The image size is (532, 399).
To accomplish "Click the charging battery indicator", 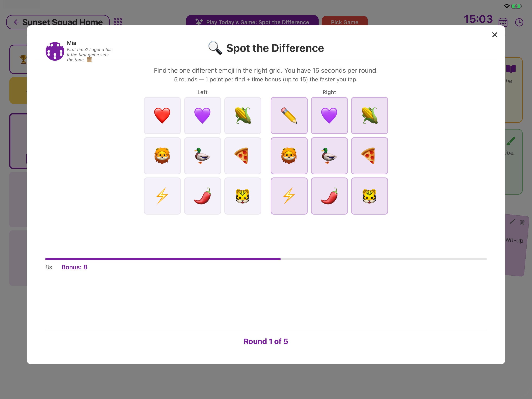I will [x=516, y=6].
